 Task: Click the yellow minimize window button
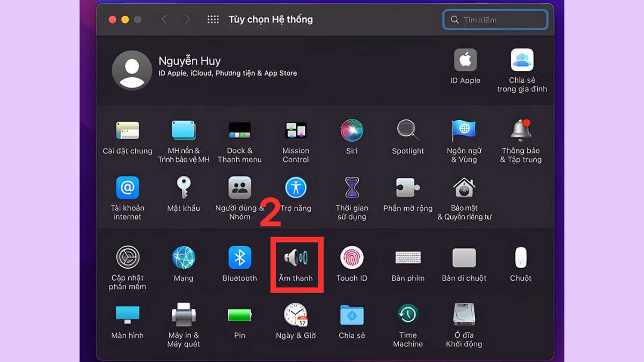(125, 19)
